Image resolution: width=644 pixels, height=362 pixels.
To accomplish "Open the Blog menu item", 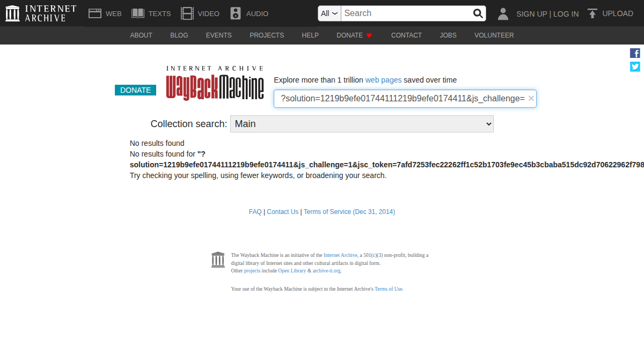I will click(179, 35).
